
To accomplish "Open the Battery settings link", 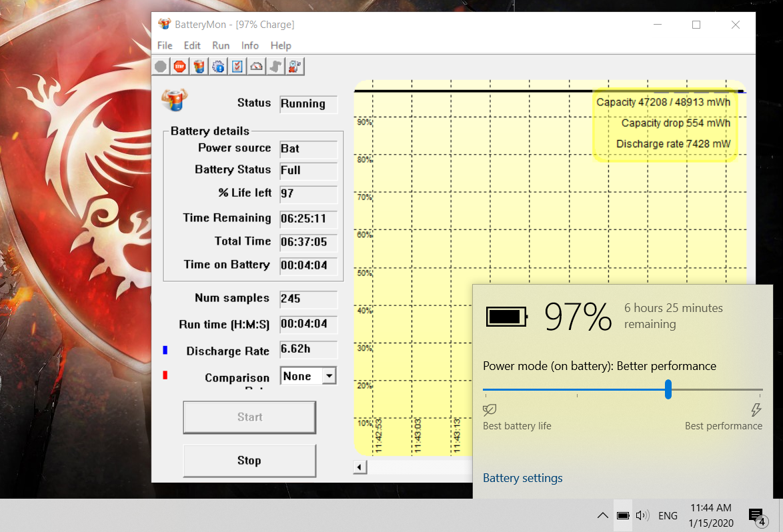I will (x=522, y=478).
